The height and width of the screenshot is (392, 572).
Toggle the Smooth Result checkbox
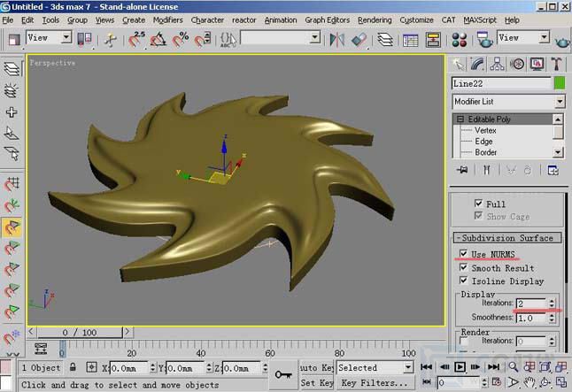click(x=463, y=267)
